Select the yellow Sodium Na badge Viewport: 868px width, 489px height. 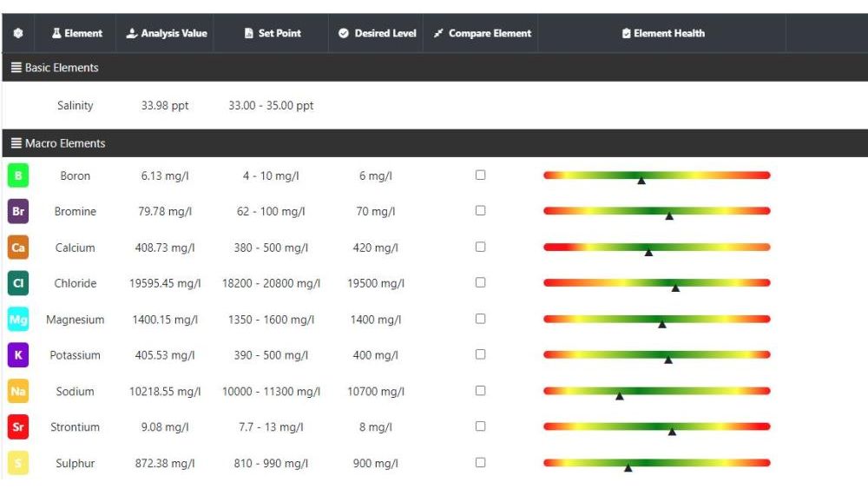[x=18, y=393]
